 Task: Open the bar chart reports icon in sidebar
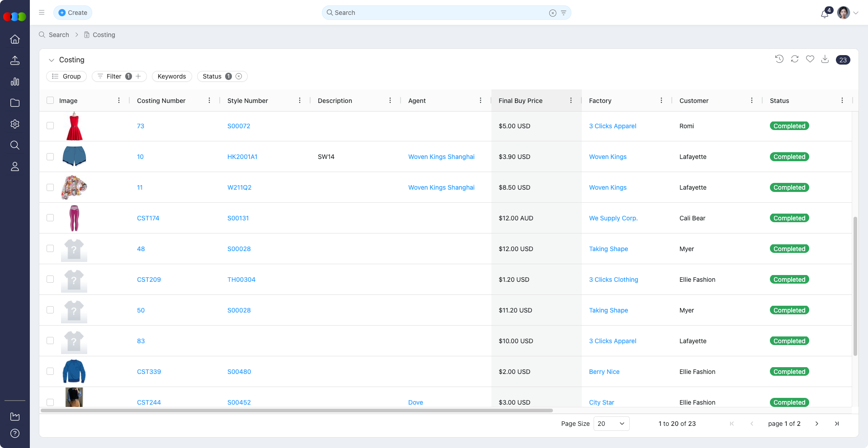[15, 82]
